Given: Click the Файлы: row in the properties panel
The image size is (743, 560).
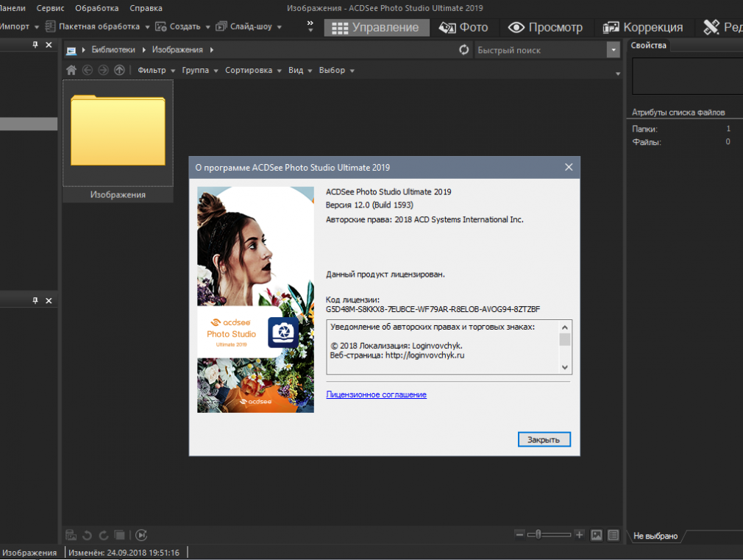Looking at the screenshot, I should (681, 142).
